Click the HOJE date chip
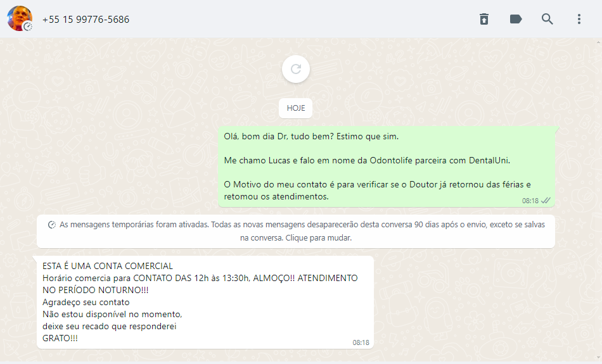 coord(296,108)
